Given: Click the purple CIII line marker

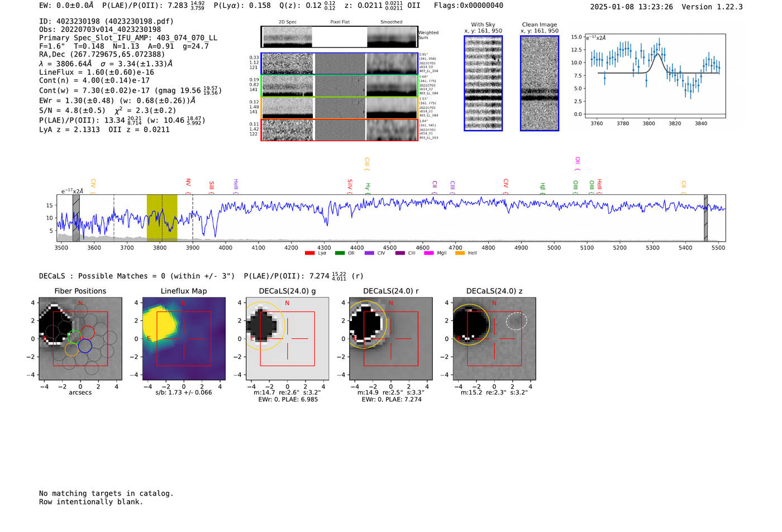Looking at the screenshot, I should pos(452,187).
